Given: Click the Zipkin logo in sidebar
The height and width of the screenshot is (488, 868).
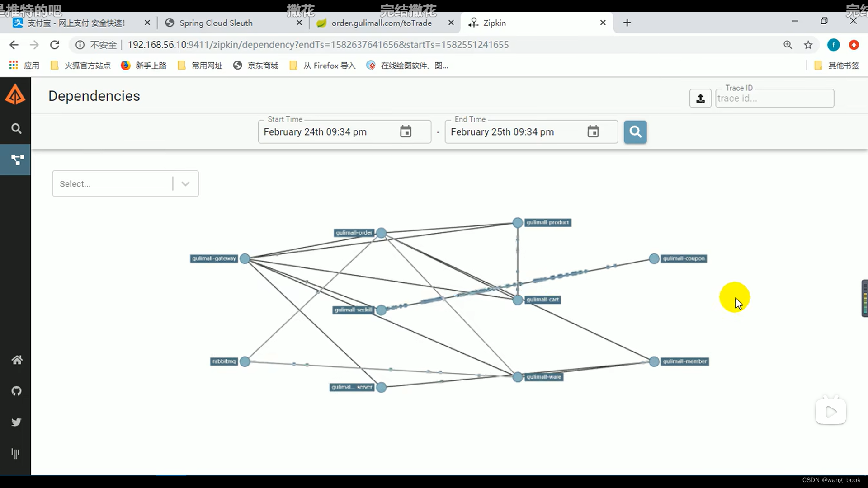Looking at the screenshot, I should [x=15, y=94].
